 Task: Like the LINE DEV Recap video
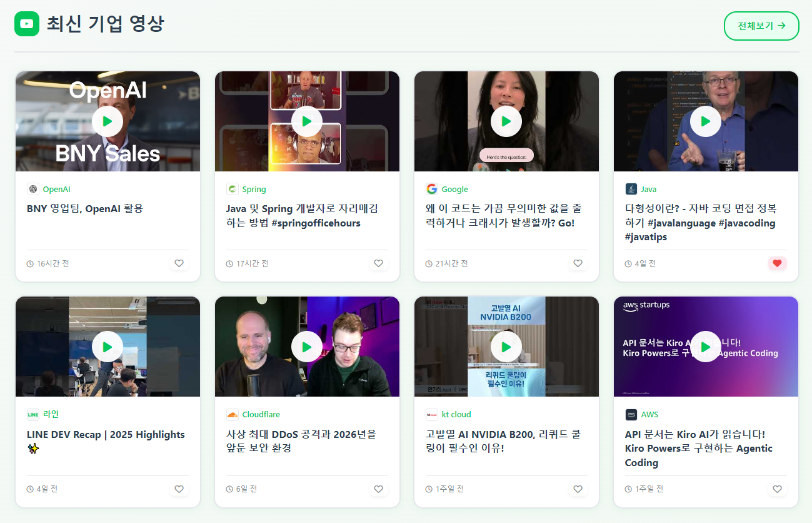click(x=179, y=489)
